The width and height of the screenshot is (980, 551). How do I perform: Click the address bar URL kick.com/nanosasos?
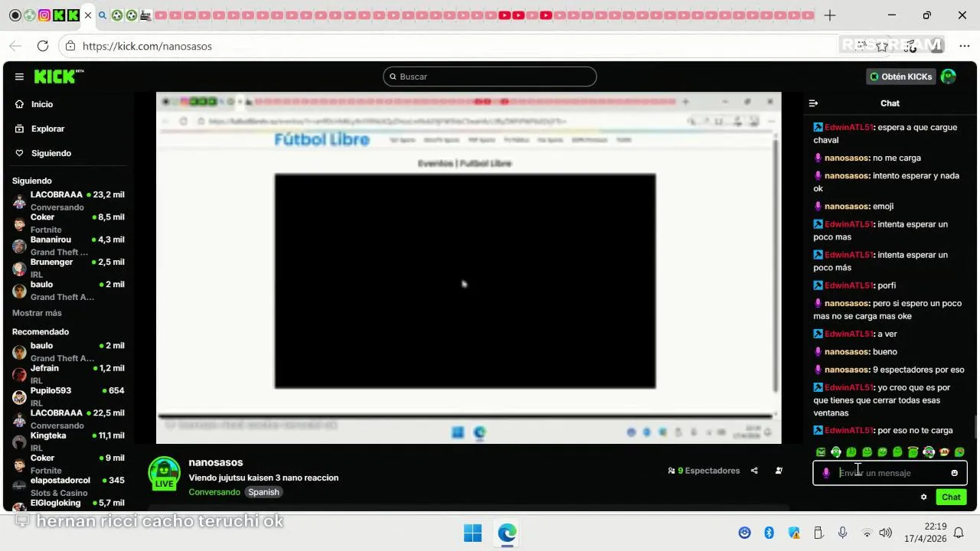click(147, 46)
